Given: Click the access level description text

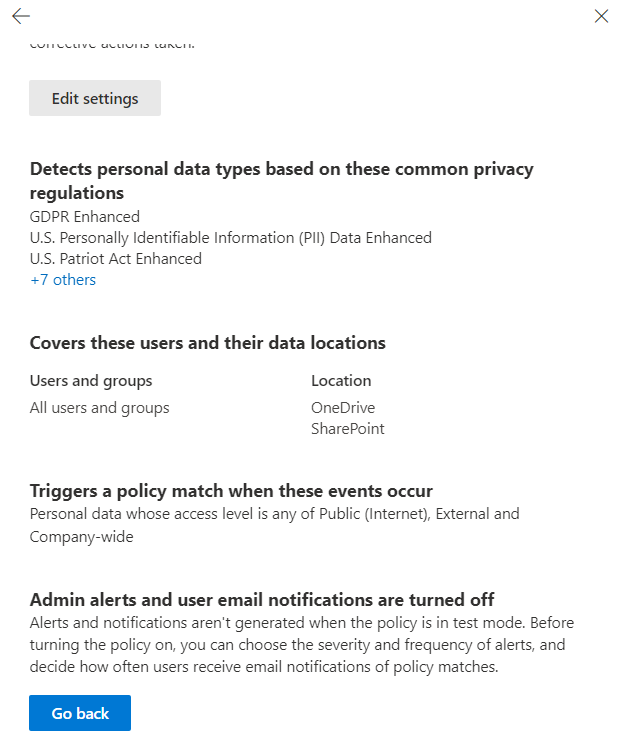Looking at the screenshot, I should point(275,524).
